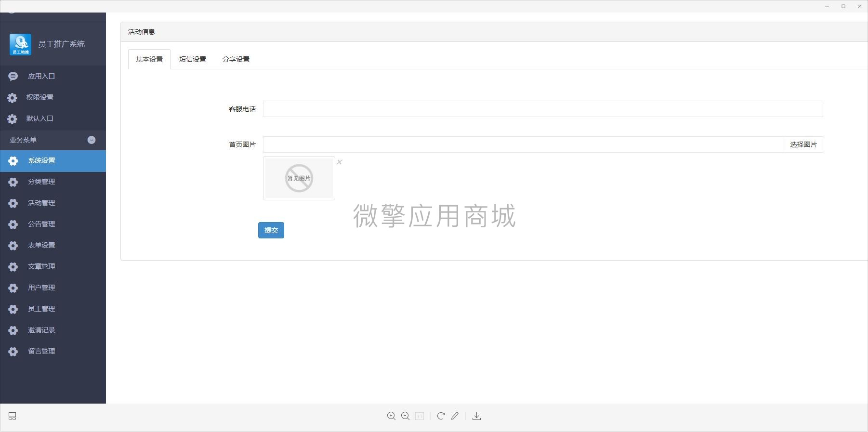Click the gear icon beside 权限设置
The image size is (868, 432).
[x=12, y=98]
